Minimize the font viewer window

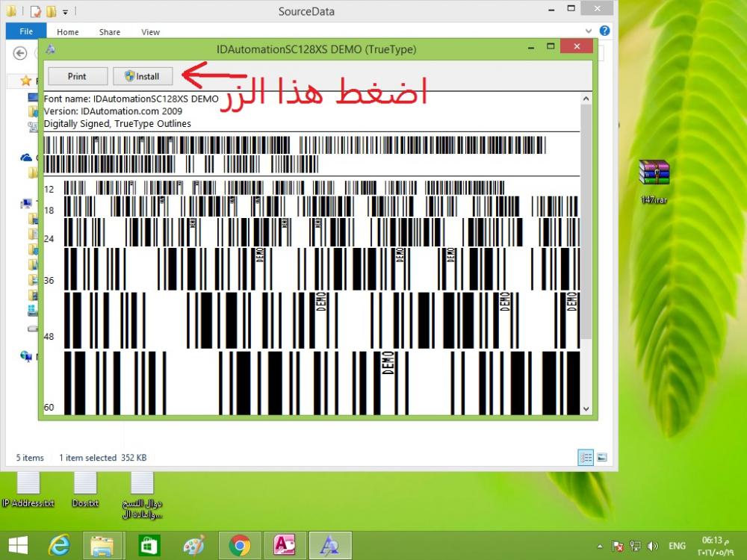[530, 47]
